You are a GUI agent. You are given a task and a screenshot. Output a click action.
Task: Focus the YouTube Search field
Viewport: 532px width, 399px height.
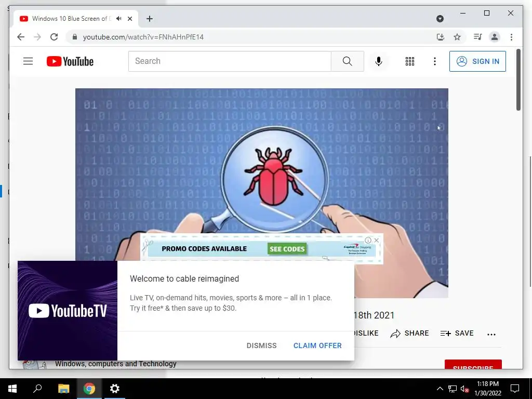(230, 61)
